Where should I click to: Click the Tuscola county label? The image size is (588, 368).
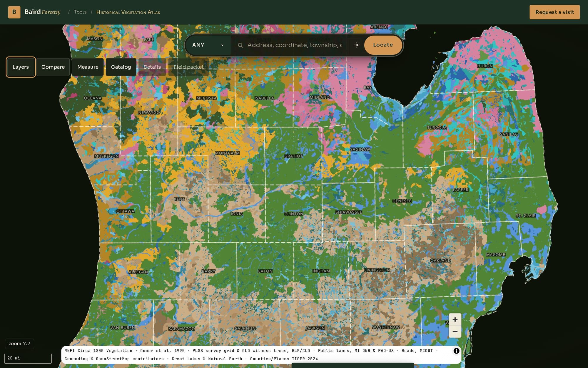point(437,127)
